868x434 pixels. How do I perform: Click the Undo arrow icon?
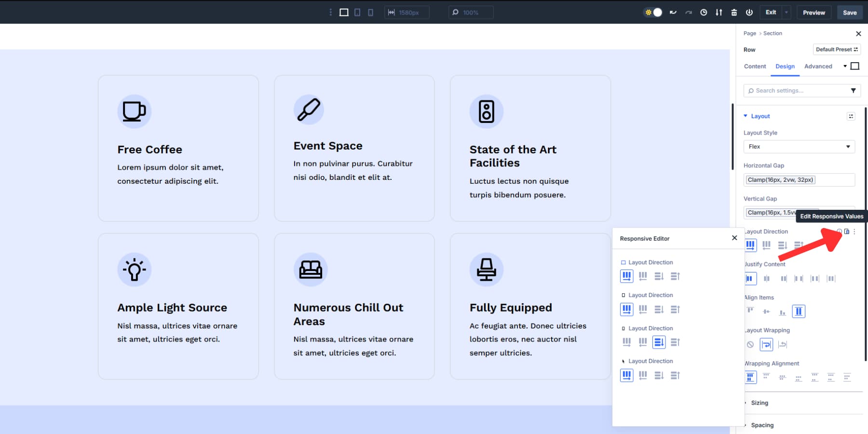click(x=673, y=13)
